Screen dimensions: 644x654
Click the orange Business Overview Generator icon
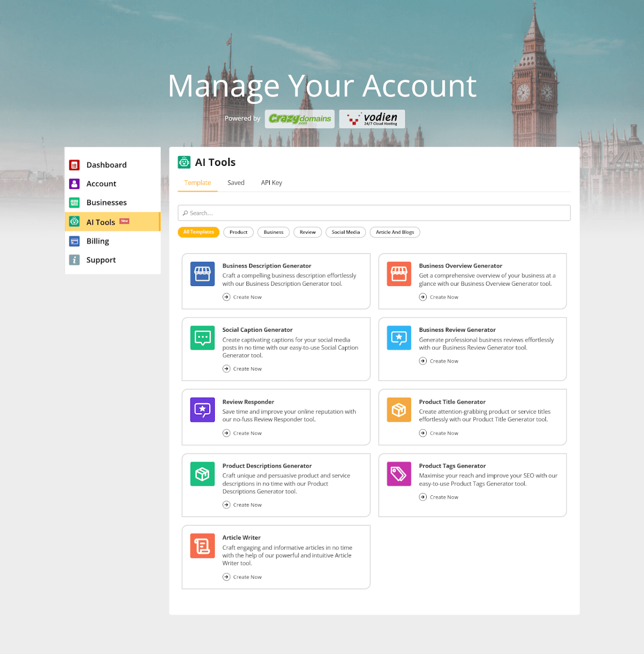(399, 274)
